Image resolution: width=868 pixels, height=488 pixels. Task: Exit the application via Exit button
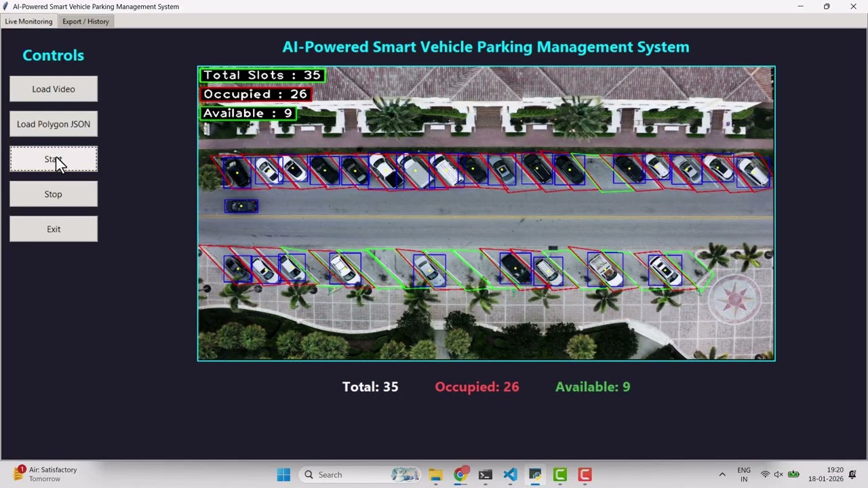(54, 229)
